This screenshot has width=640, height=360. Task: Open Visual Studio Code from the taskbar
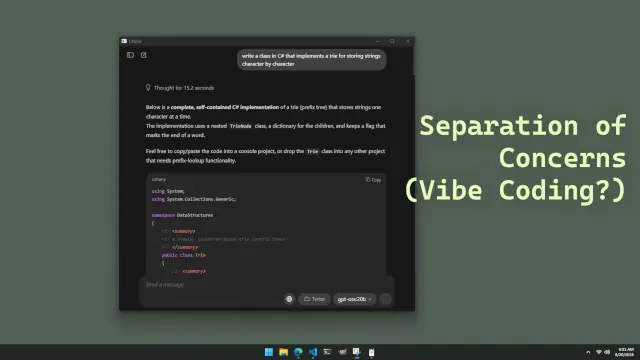(x=313, y=352)
